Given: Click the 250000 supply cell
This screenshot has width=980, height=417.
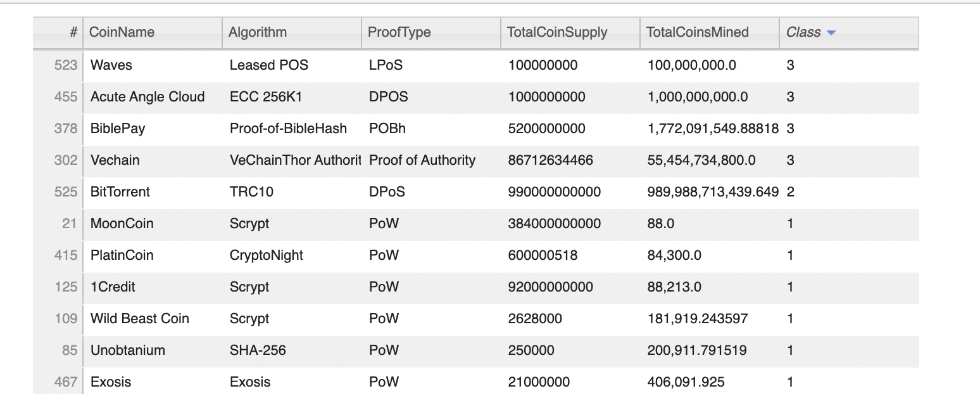Looking at the screenshot, I should coord(570,350).
